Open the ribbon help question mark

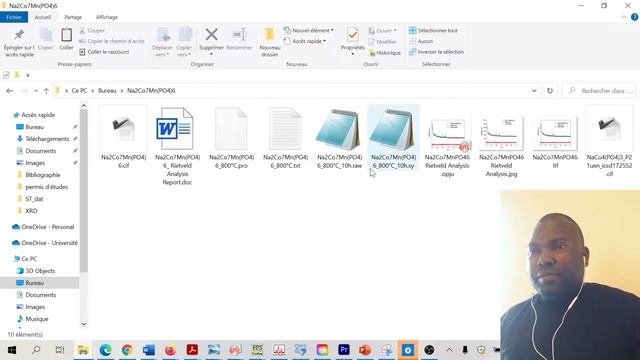tap(635, 17)
